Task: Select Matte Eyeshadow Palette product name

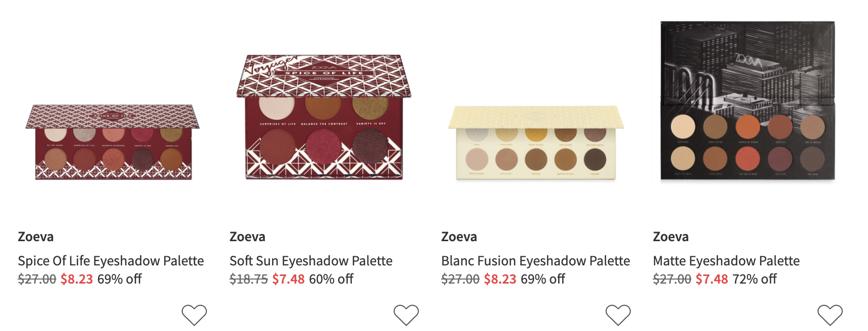Action: pos(726,261)
